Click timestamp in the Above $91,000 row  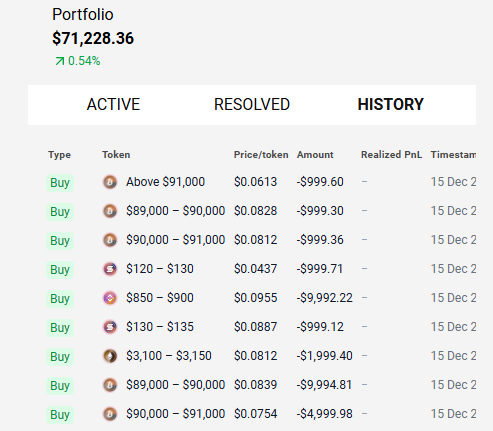(453, 182)
